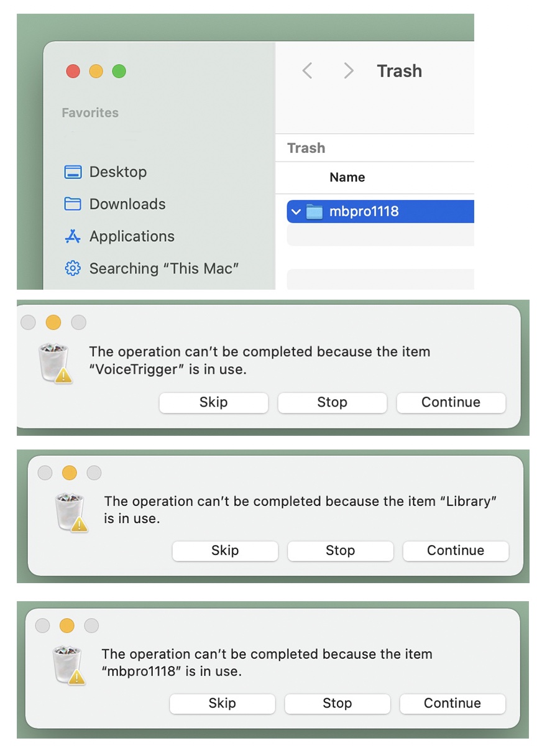
Task: Click the Finder forward navigation arrow
Action: pos(349,71)
